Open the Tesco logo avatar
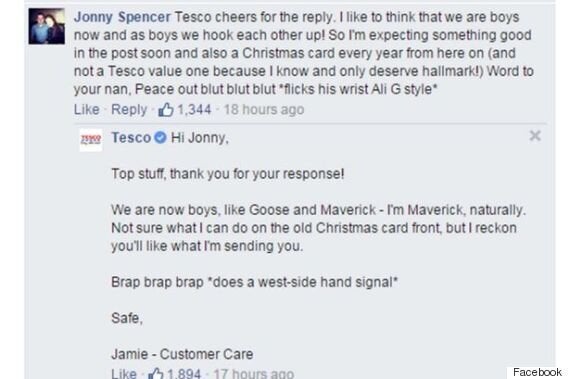The height and width of the screenshot is (379, 570). click(x=91, y=140)
